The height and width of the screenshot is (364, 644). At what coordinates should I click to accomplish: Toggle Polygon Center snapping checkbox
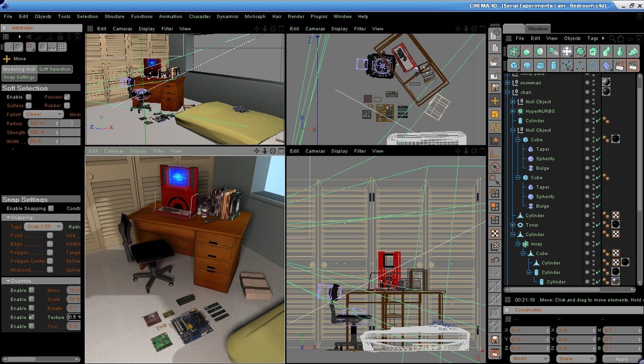[x=50, y=261]
